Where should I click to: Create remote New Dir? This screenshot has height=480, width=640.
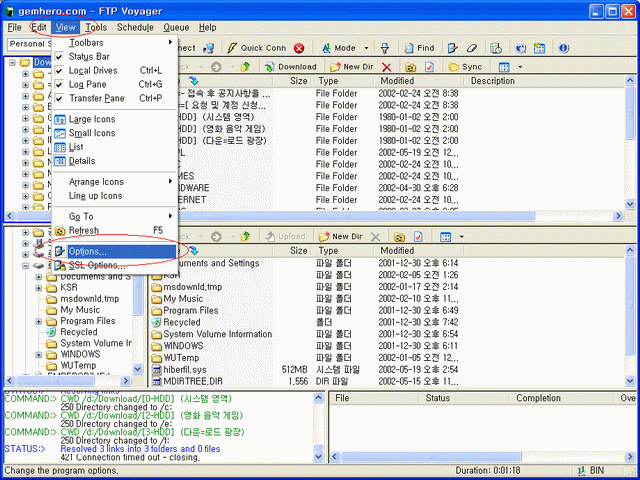(351, 67)
